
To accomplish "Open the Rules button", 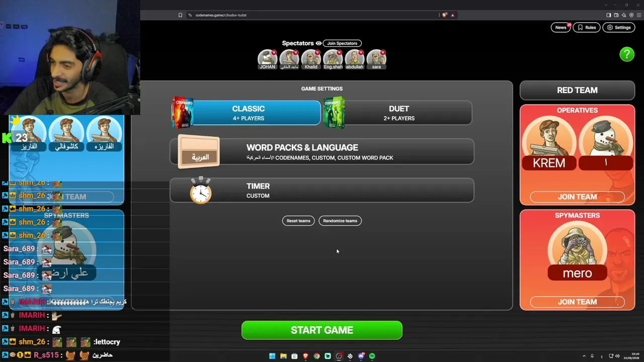I will coord(587,28).
